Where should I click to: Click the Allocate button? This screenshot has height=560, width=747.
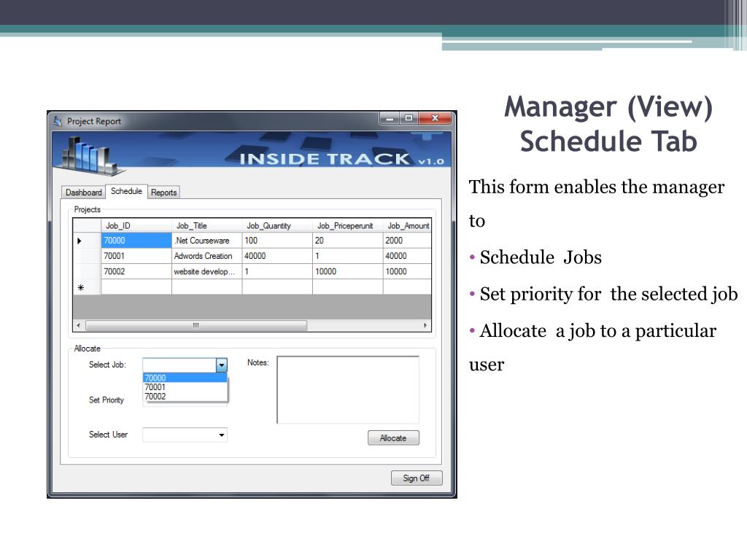393,438
